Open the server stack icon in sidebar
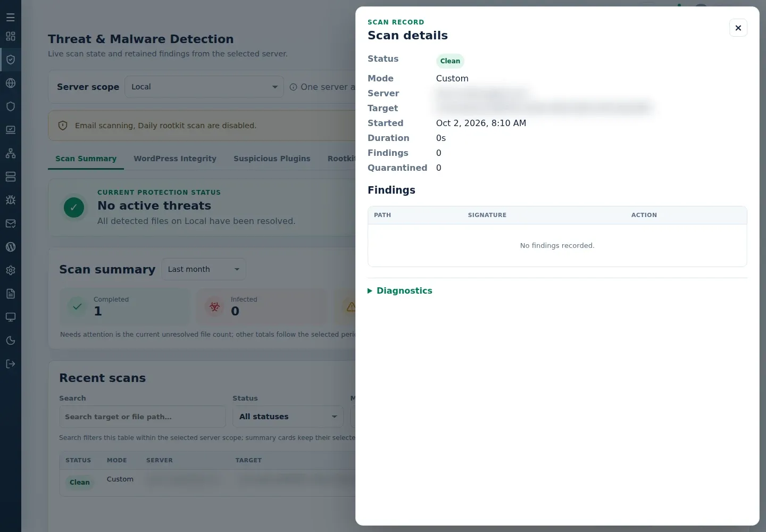The height and width of the screenshot is (532, 766). coord(11,177)
